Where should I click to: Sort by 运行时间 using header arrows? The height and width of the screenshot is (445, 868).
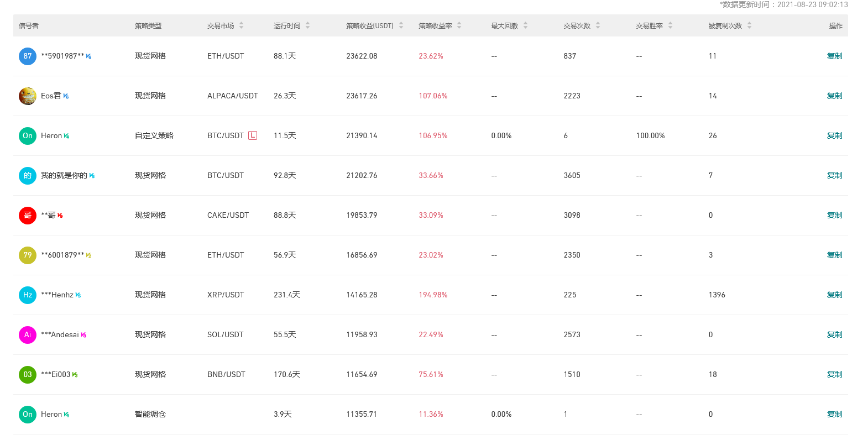tap(307, 26)
